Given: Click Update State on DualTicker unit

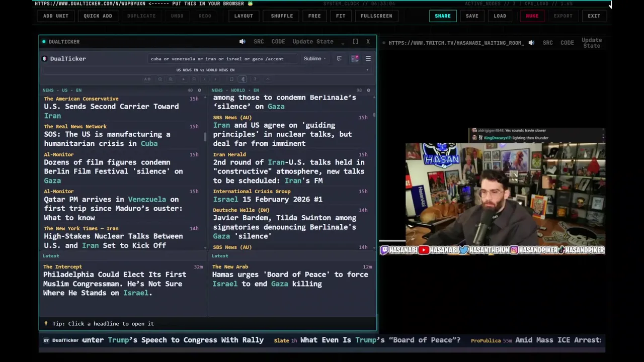Looking at the screenshot, I should [313, 42].
